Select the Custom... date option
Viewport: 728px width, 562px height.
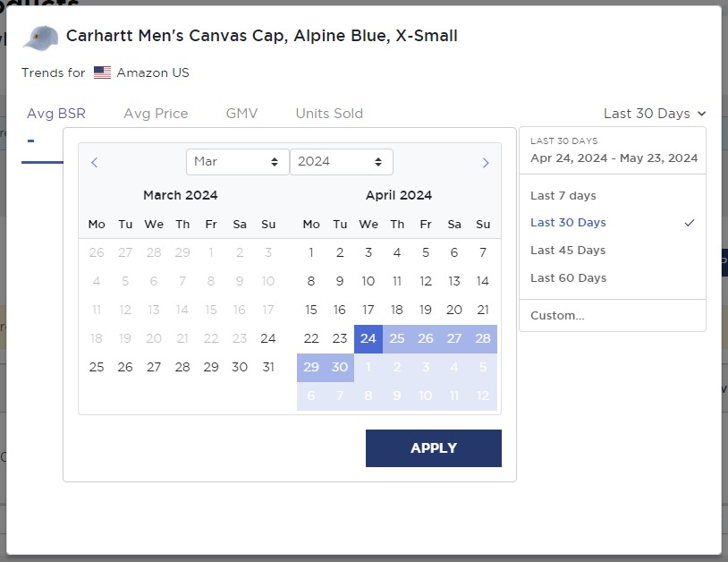(x=556, y=315)
